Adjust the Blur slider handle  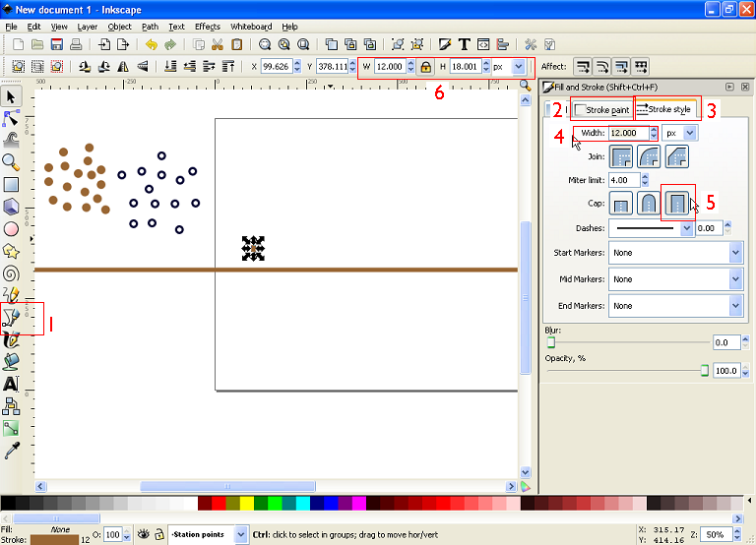(x=550, y=342)
